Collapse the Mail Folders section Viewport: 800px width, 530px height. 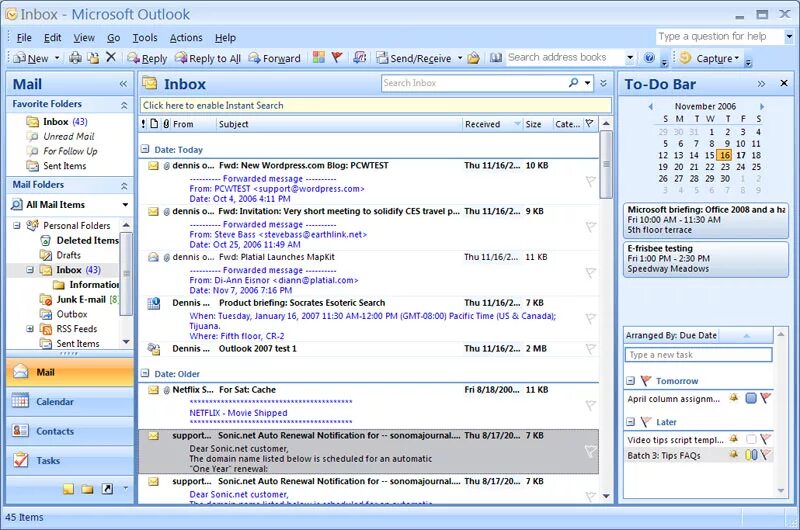pos(124,186)
